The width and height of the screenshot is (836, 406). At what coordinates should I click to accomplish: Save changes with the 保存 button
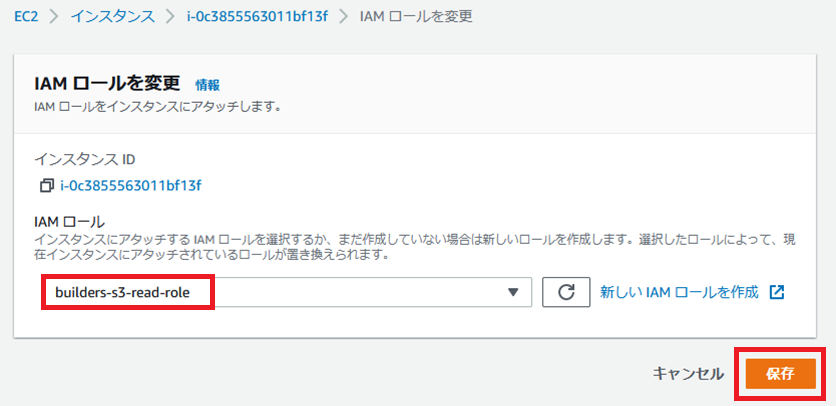tap(780, 373)
